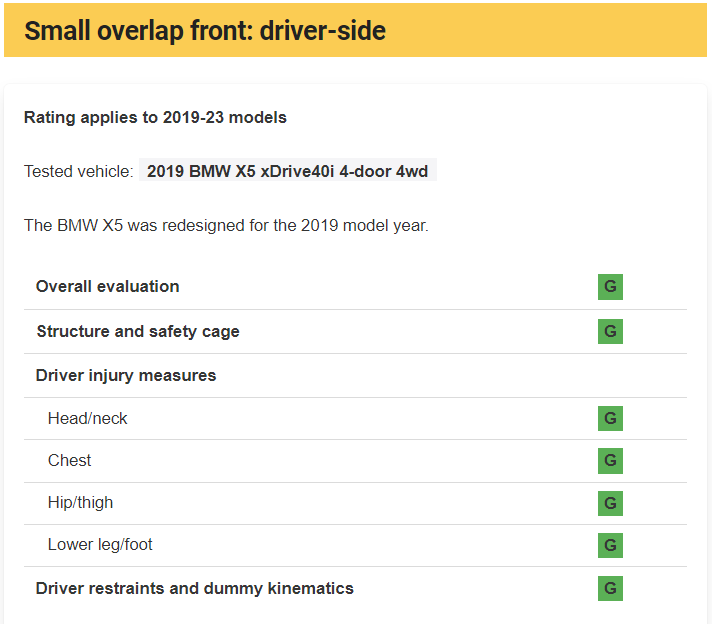Viewport: 712px width, 624px height.
Task: Select the tested vehicle 2019 BMW X5 xDrive40i
Action: click(x=287, y=171)
